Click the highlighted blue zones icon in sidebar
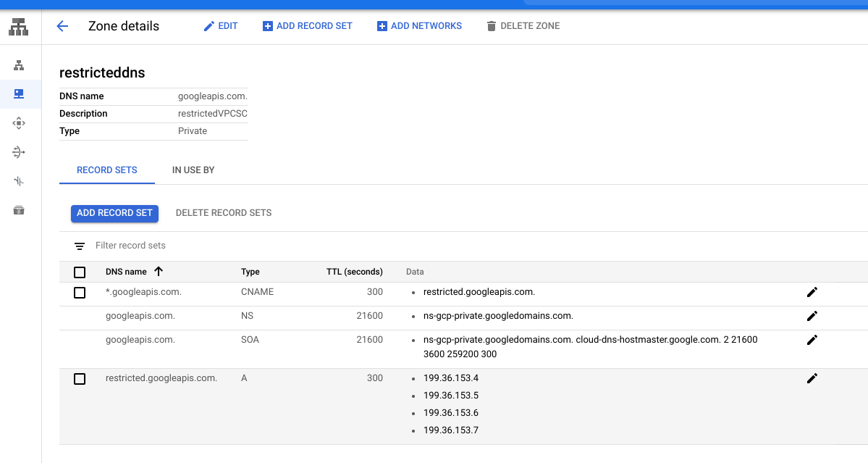The height and width of the screenshot is (463, 868). tap(20, 93)
